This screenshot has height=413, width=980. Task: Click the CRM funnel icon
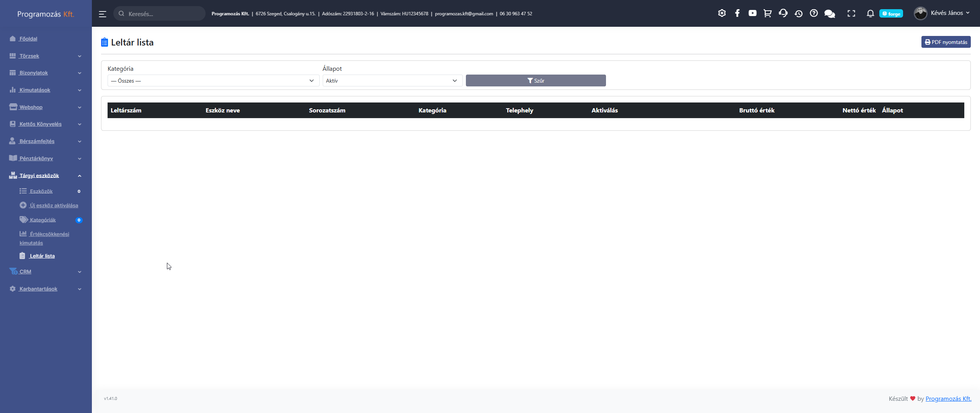tap(13, 271)
